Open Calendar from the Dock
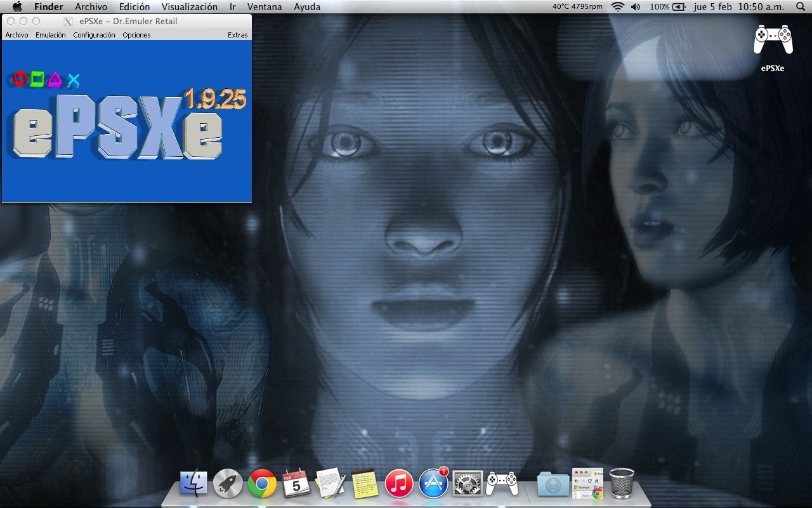 tap(296, 484)
